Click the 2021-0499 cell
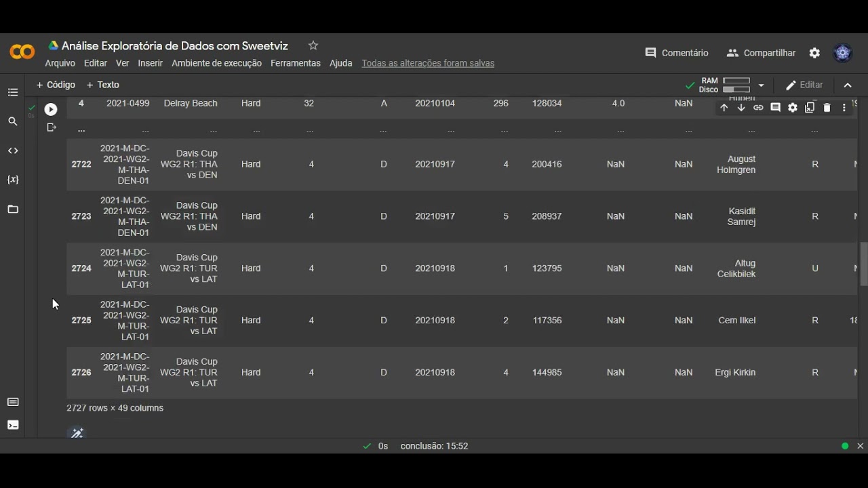Viewport: 868px width, 488px height. pyautogui.click(x=128, y=103)
